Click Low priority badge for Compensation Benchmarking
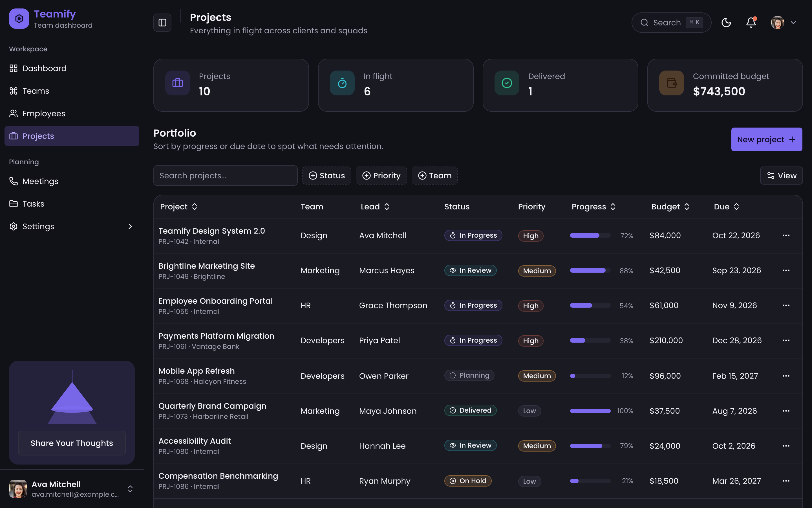The image size is (812, 508). [529, 481]
